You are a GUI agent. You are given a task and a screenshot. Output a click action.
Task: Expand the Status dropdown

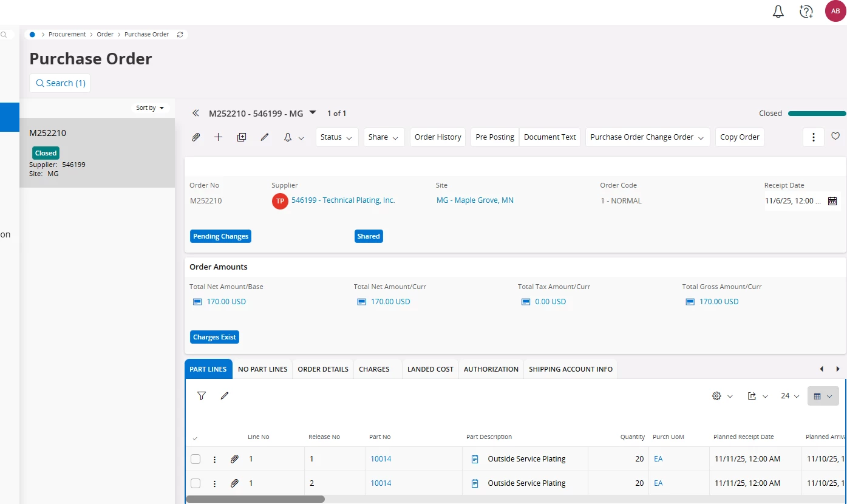click(336, 137)
